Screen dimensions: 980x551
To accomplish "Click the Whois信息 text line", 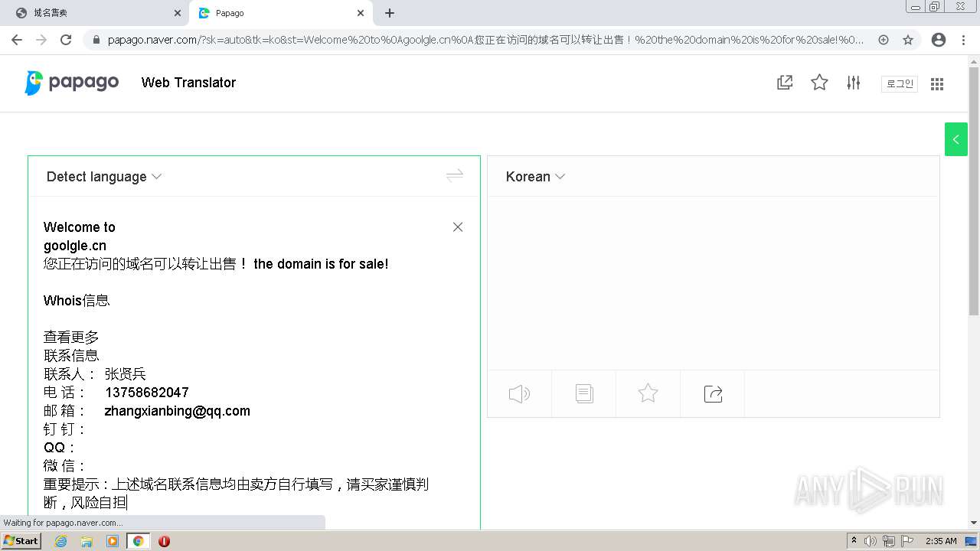I will [77, 301].
